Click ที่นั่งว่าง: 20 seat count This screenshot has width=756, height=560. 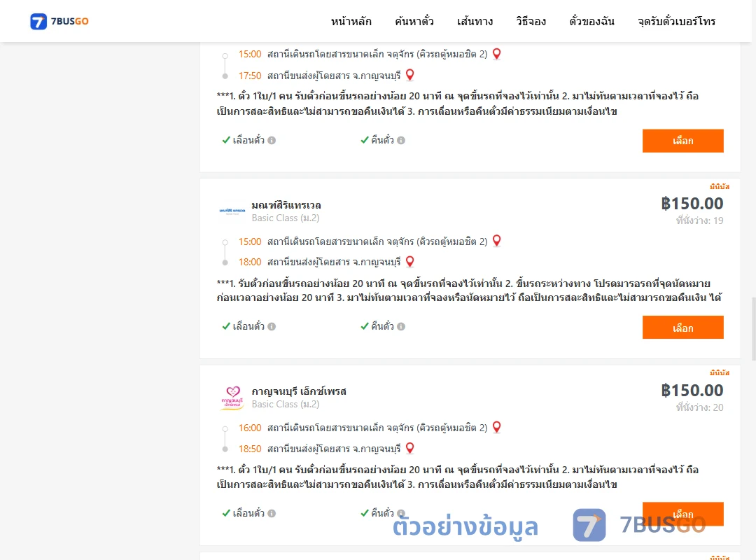[x=699, y=407]
